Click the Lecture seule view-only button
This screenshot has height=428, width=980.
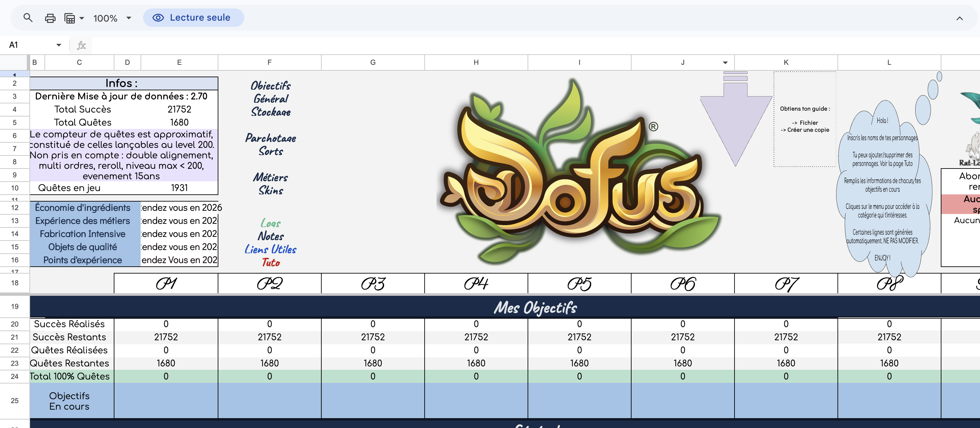pyautogui.click(x=193, y=18)
